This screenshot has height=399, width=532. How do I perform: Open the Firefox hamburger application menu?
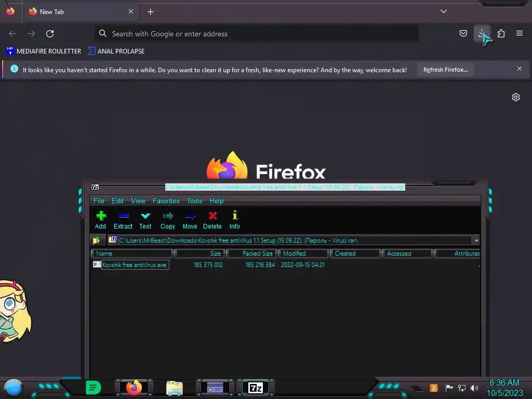coord(520,33)
